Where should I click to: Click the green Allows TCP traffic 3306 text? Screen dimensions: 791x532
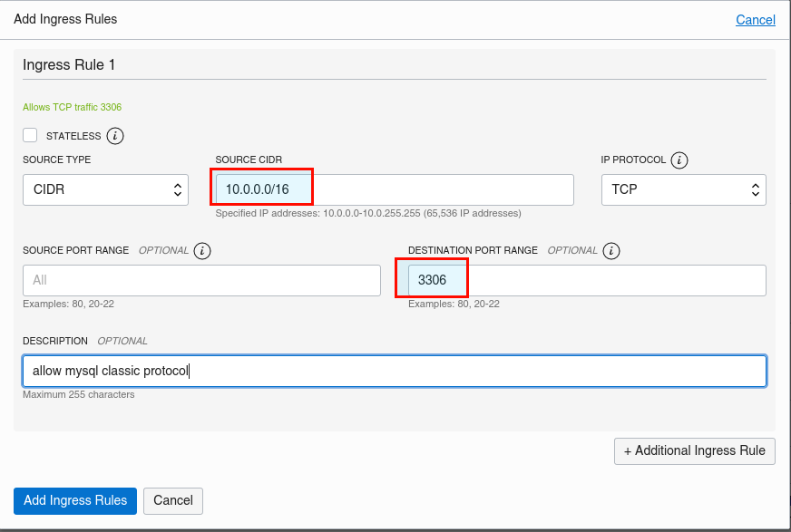73,107
